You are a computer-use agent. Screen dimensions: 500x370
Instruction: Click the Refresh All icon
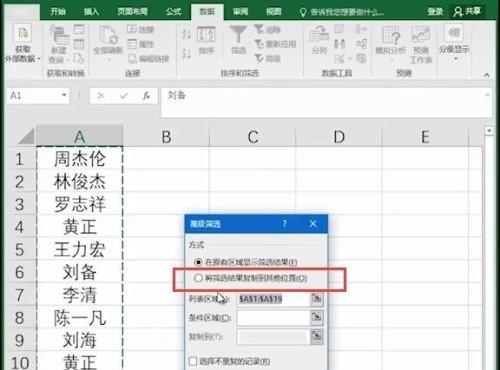[108, 35]
